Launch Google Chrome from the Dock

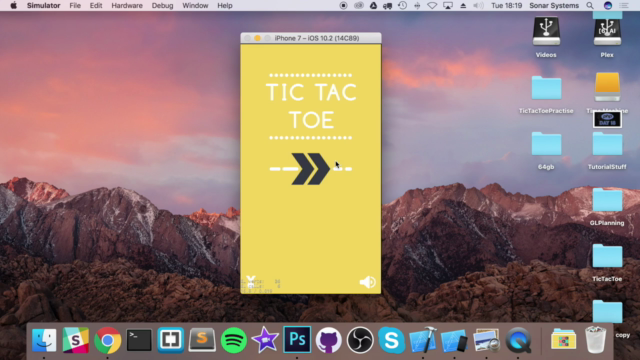107,340
